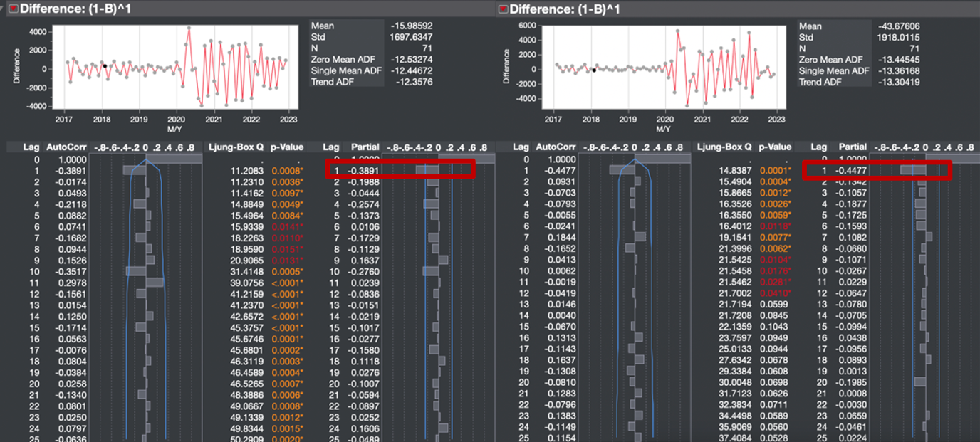Screen dimensions: 980x442
Task: Click the left AutoCorr column header
Action: click(x=66, y=147)
